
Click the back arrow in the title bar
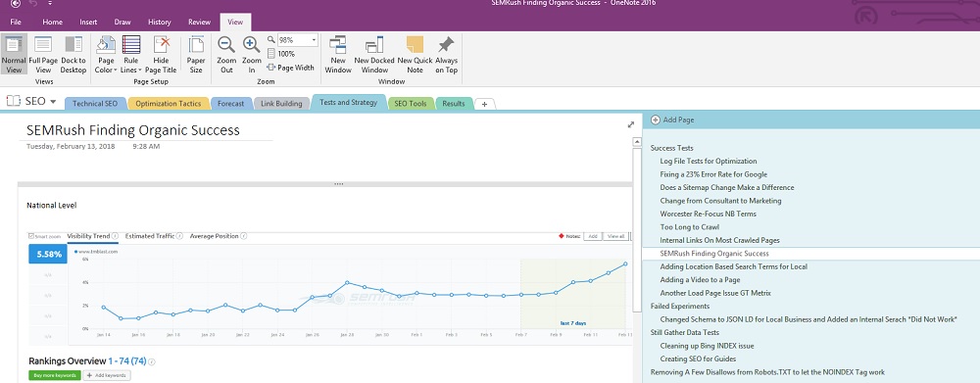pos(16,3)
